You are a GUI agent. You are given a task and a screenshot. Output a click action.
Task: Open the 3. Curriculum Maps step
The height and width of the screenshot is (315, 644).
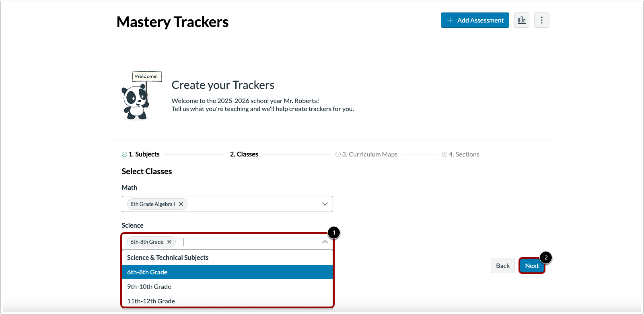tap(370, 154)
